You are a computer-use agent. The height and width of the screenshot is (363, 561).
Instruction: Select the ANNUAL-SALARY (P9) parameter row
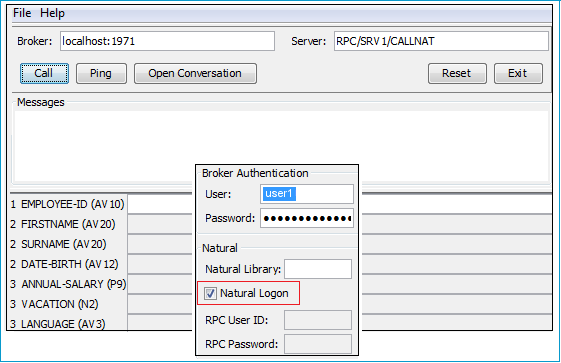click(x=67, y=284)
